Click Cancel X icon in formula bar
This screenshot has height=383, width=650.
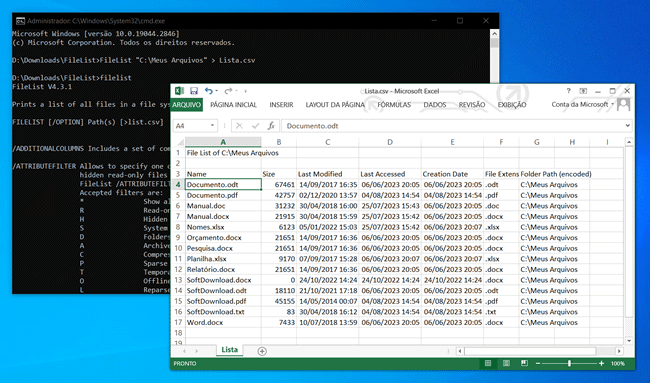tap(239, 126)
